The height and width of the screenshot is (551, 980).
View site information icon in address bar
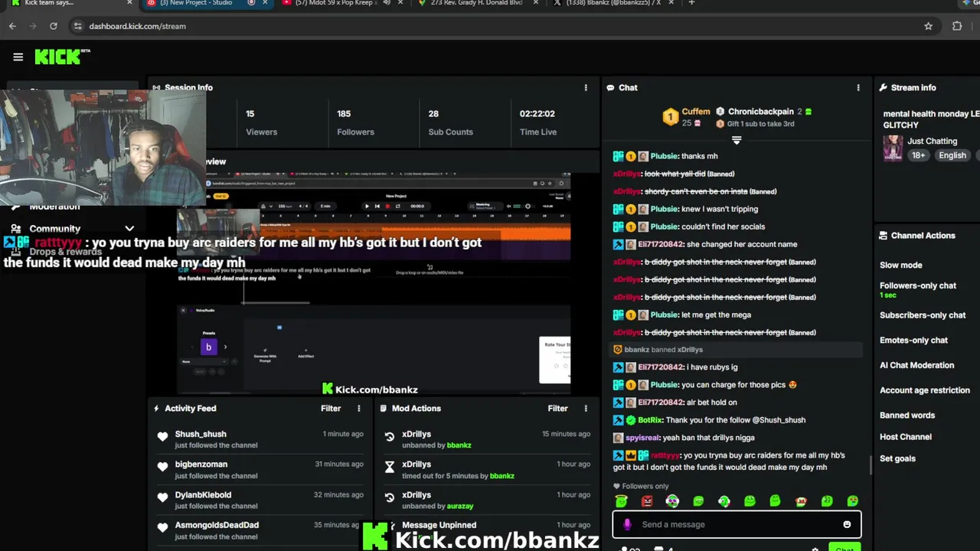[x=77, y=26]
